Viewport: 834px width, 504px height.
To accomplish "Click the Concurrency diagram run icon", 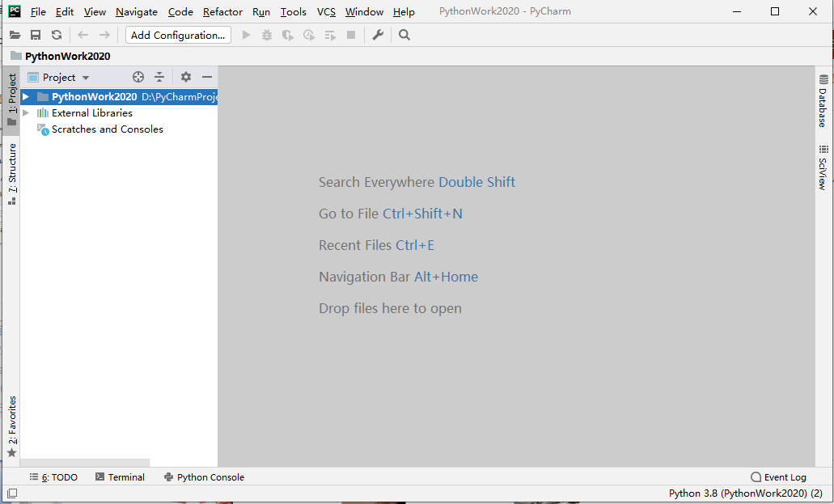I will (x=330, y=35).
